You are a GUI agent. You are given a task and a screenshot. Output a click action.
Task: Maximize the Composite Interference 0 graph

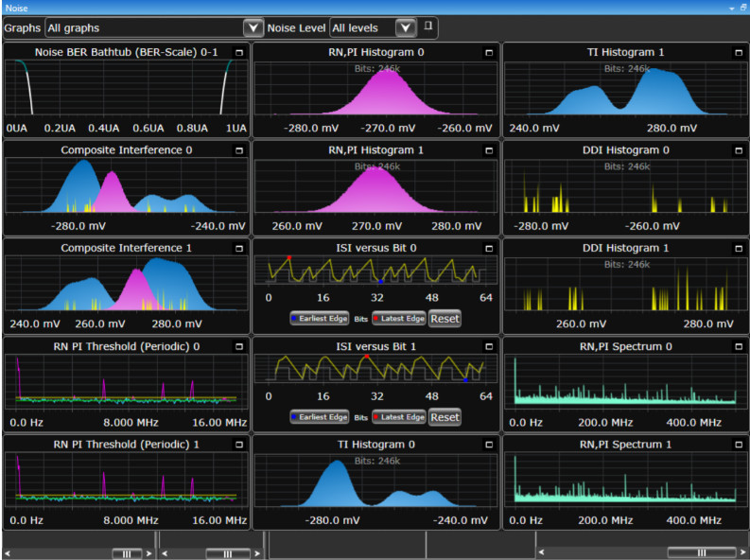click(x=240, y=150)
